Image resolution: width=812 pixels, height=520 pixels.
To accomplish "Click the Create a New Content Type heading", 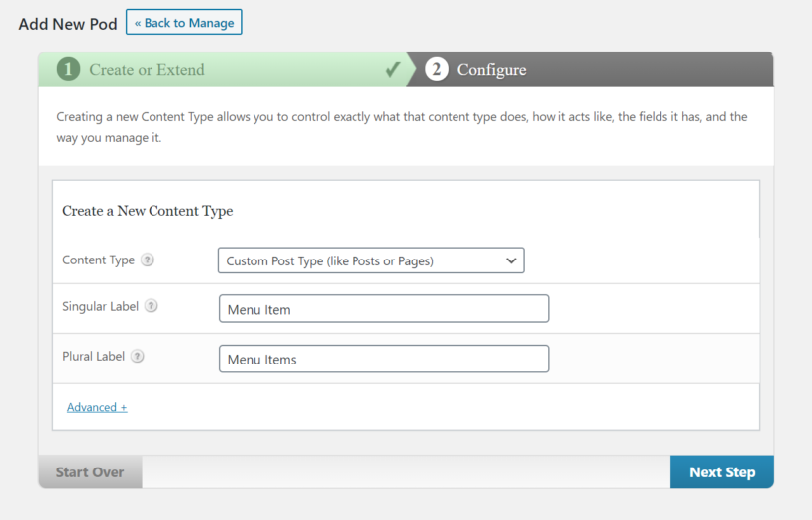I will [x=148, y=211].
